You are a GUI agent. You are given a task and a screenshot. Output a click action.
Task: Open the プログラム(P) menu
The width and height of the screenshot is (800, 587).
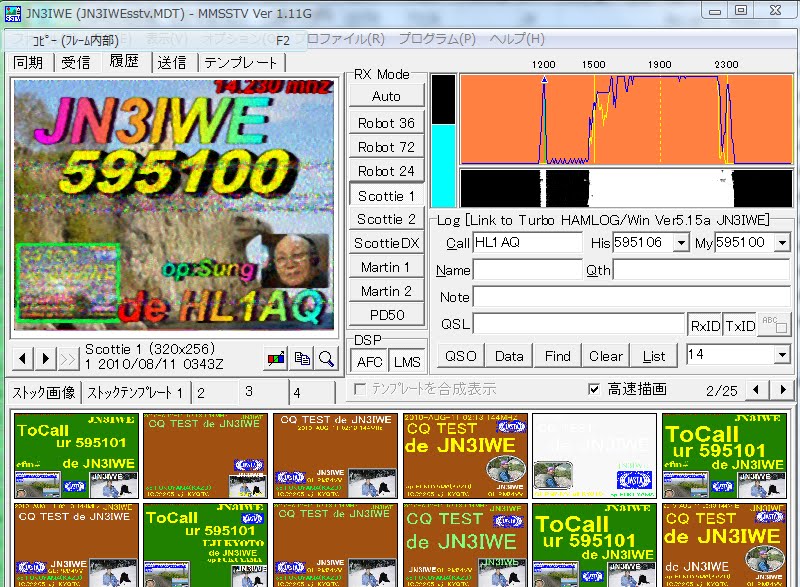coord(437,39)
